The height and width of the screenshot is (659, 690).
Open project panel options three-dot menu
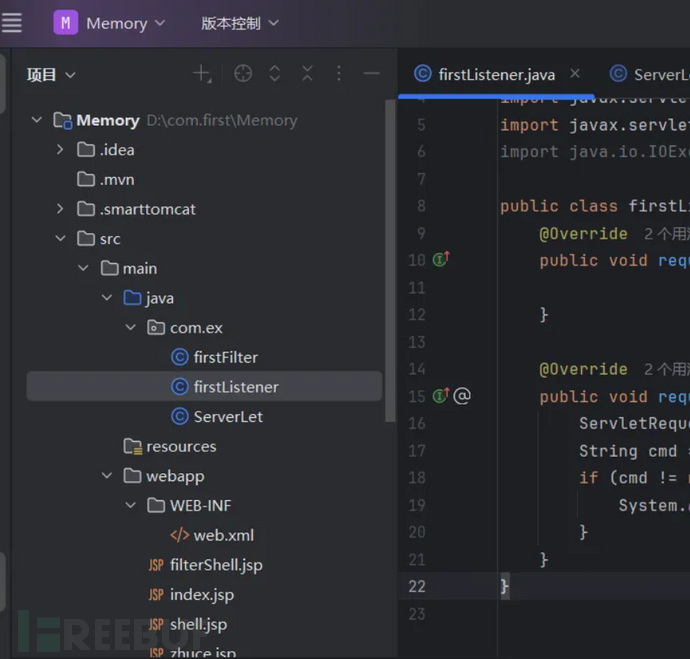tap(339, 74)
